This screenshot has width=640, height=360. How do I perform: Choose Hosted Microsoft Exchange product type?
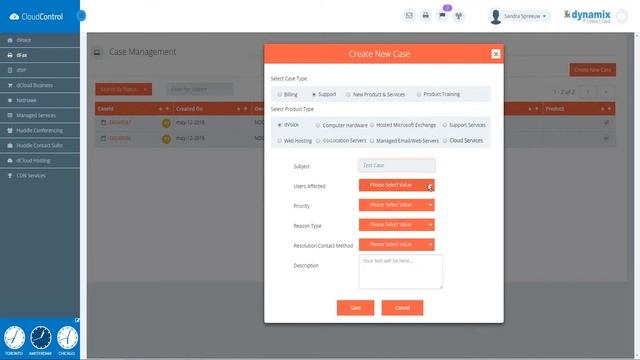(372, 125)
